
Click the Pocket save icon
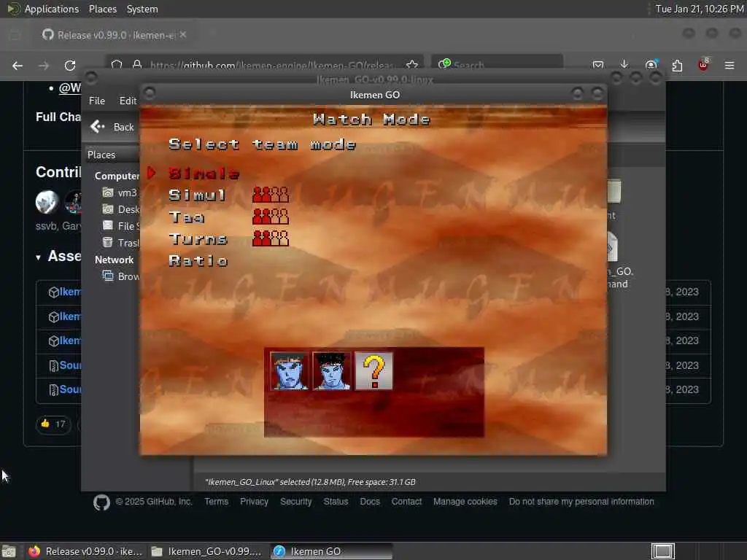coord(598,65)
